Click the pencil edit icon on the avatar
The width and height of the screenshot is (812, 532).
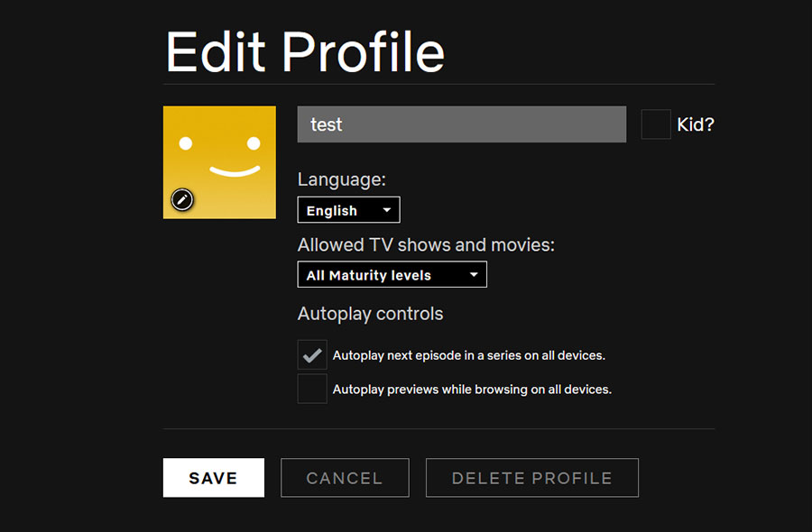click(x=183, y=199)
